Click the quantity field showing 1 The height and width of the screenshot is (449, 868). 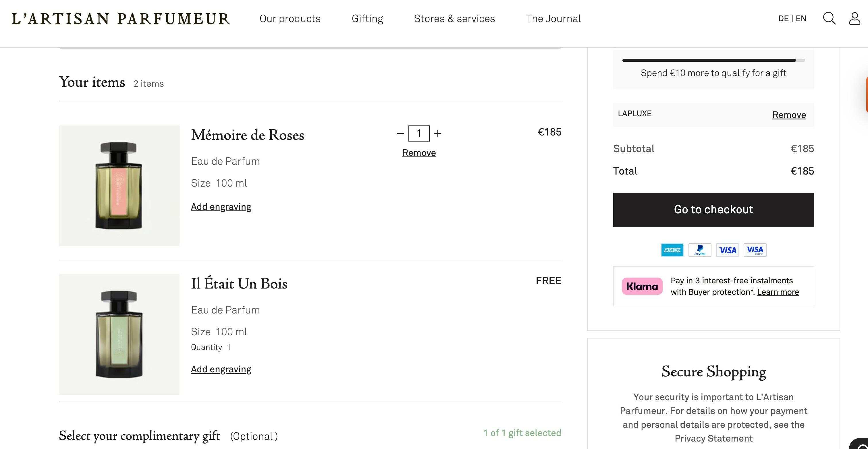(x=419, y=133)
